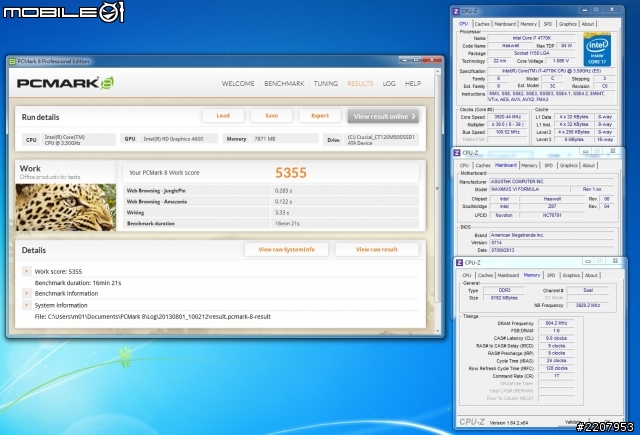Open the WELCOME tab in PCMark 8
Viewport: 640px width, 435px height.
[238, 84]
